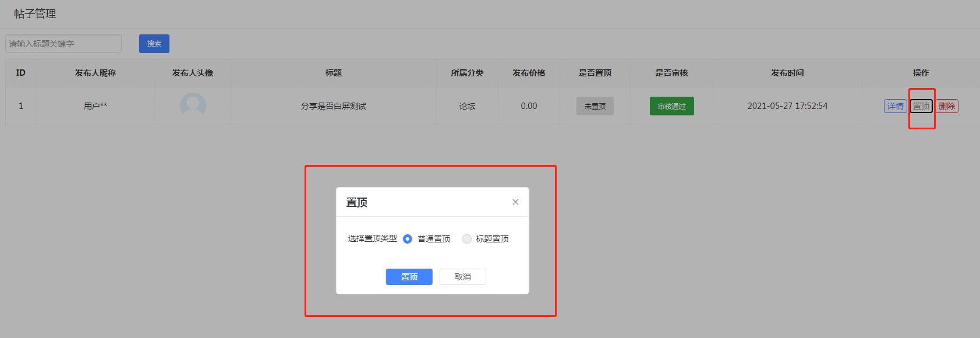The height and width of the screenshot is (338, 980).
Task: Click the green 审核通过 badge
Action: tap(672, 106)
